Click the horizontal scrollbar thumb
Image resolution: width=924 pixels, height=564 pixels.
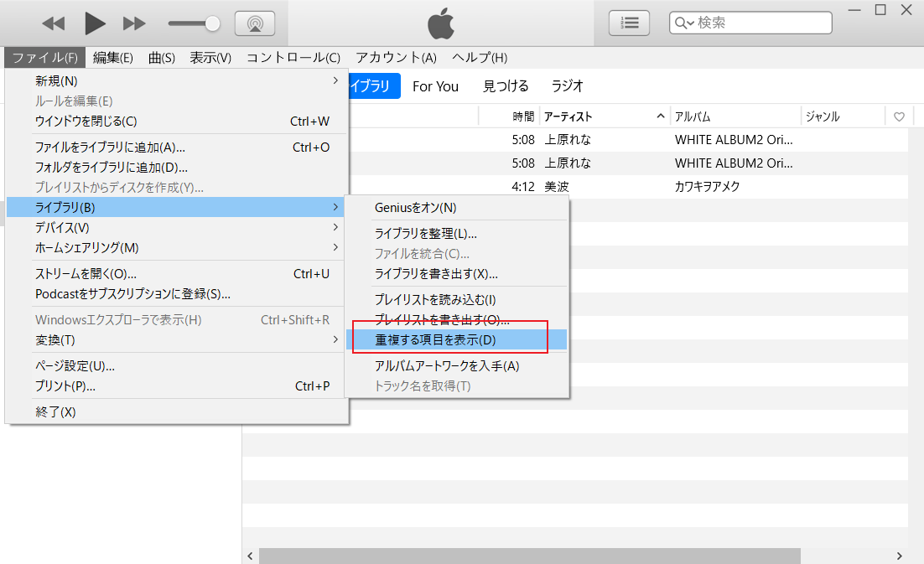tap(530, 556)
